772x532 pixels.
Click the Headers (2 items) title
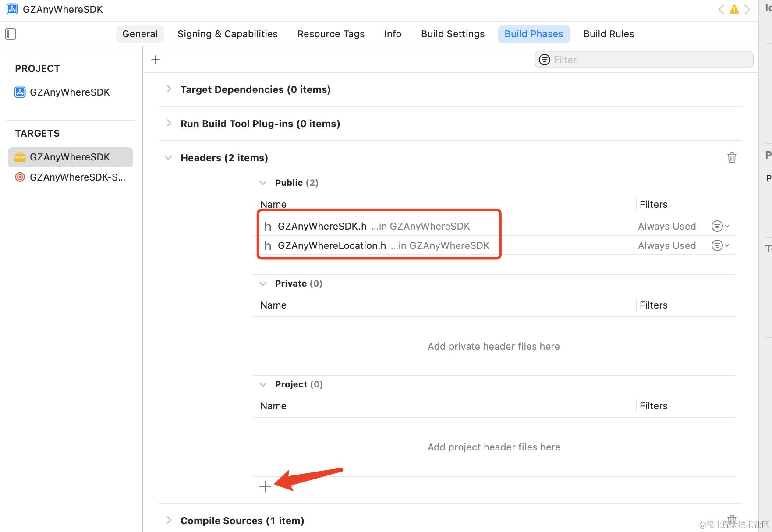[x=224, y=158]
